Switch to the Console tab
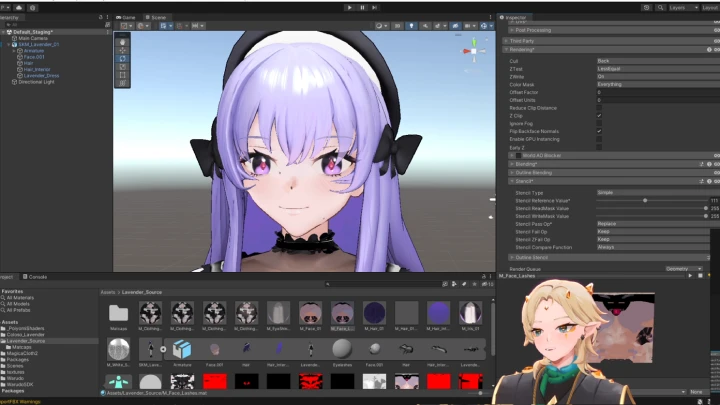The height and width of the screenshot is (405, 720). 35,277
